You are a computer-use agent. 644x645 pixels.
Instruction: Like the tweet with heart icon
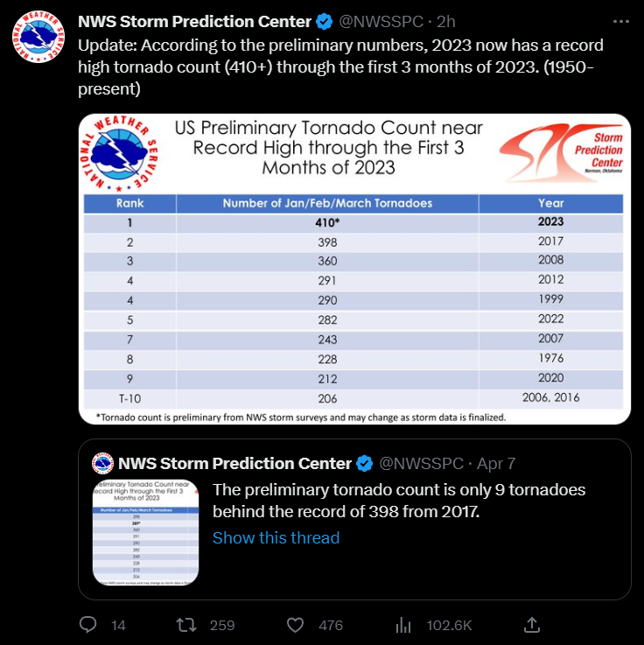click(x=296, y=625)
